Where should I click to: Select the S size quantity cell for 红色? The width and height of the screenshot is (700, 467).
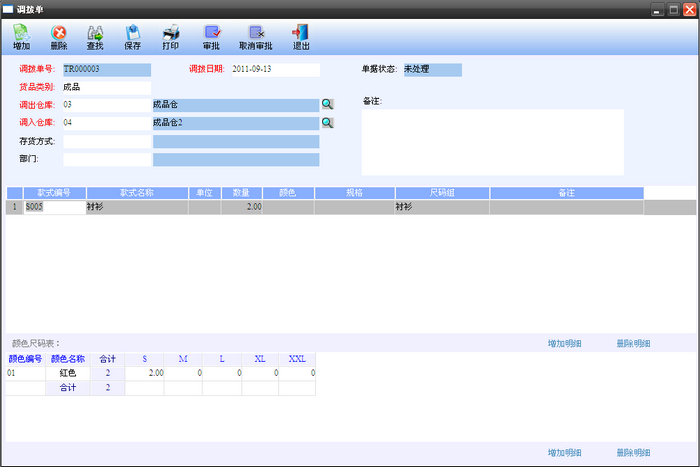(x=145, y=373)
